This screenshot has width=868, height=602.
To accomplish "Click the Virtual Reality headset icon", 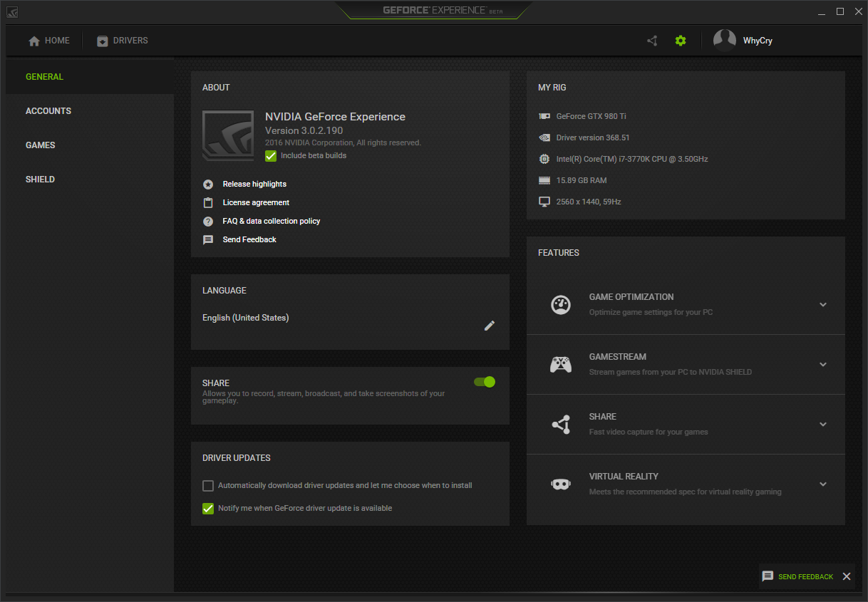I will 561,484.
